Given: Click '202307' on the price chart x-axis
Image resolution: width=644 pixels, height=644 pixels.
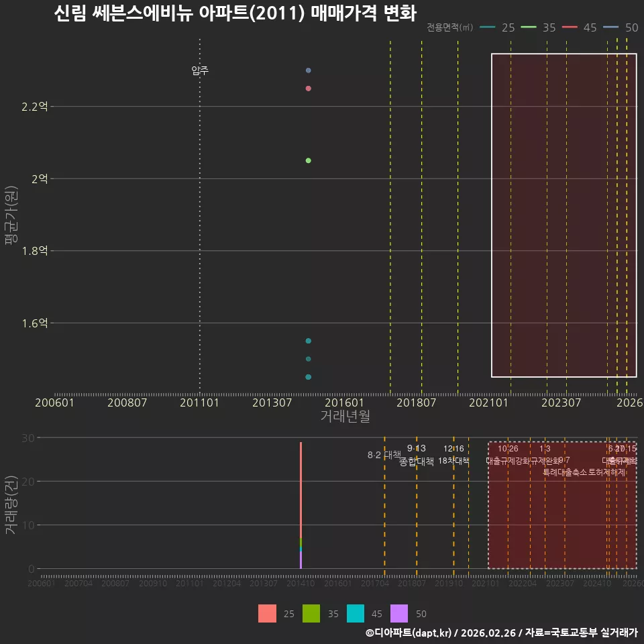Looking at the screenshot, I should click(561, 402).
